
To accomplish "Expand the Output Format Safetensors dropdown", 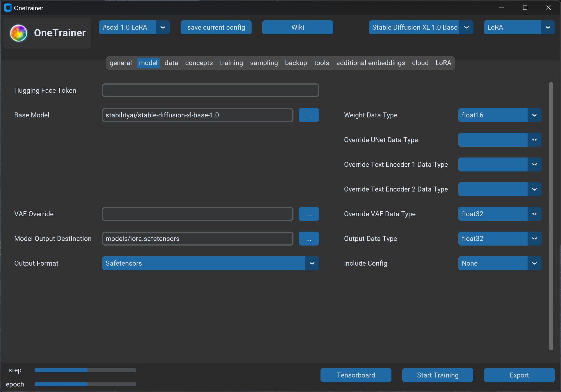I will click(312, 263).
